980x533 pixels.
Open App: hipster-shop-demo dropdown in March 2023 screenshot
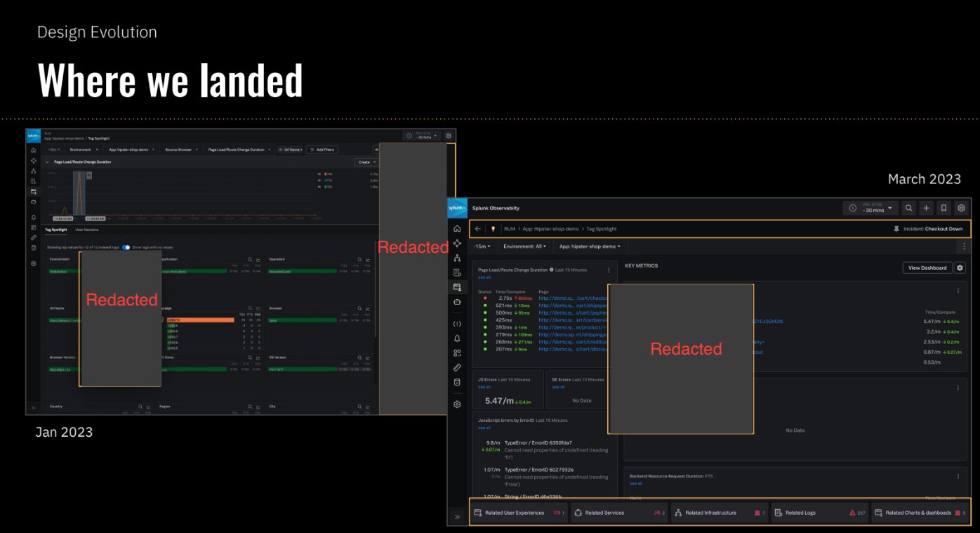click(x=590, y=246)
